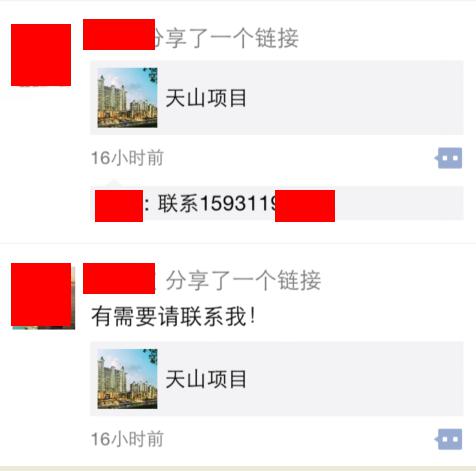
Task: Tap the post text 有需要请联系我!
Action: tap(173, 316)
